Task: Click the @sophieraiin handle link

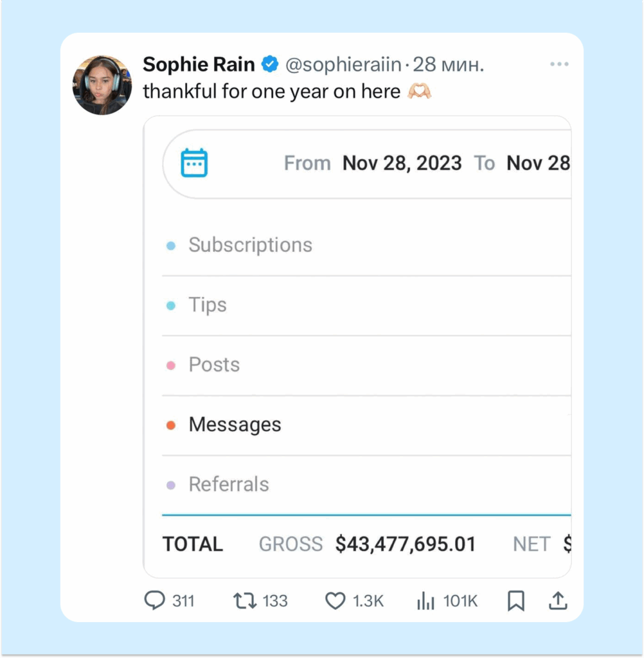Action: tap(343, 64)
